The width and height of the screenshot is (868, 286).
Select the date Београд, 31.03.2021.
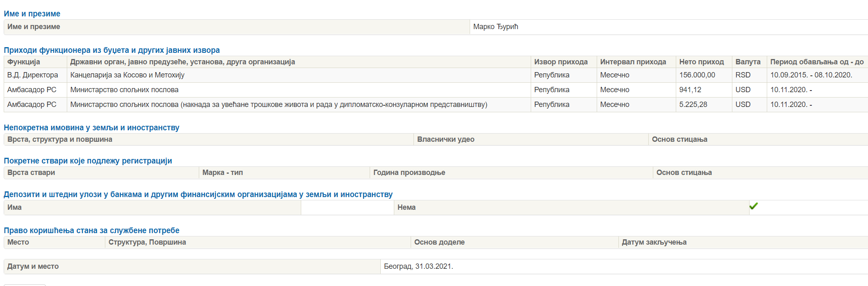tap(418, 266)
